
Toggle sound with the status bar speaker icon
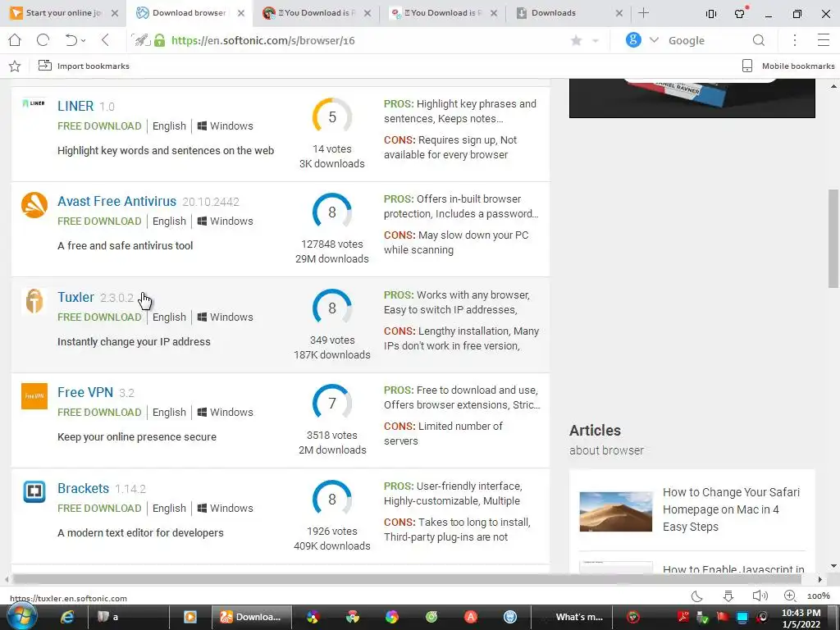[760, 596]
